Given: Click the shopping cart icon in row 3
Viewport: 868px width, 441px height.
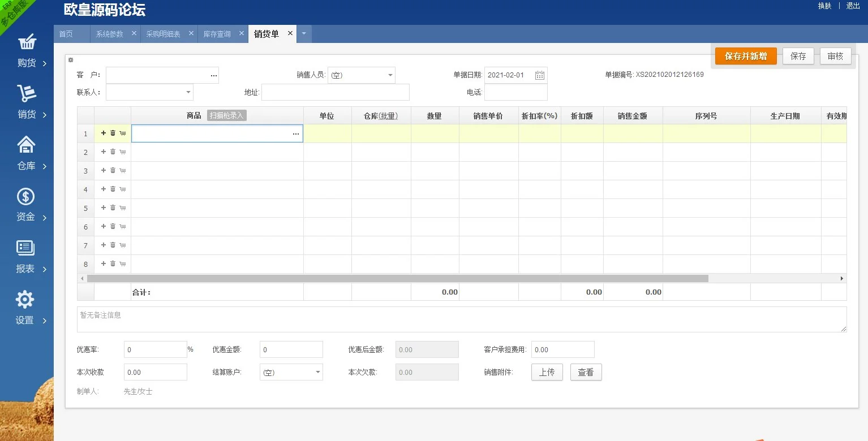Looking at the screenshot, I should [x=122, y=170].
